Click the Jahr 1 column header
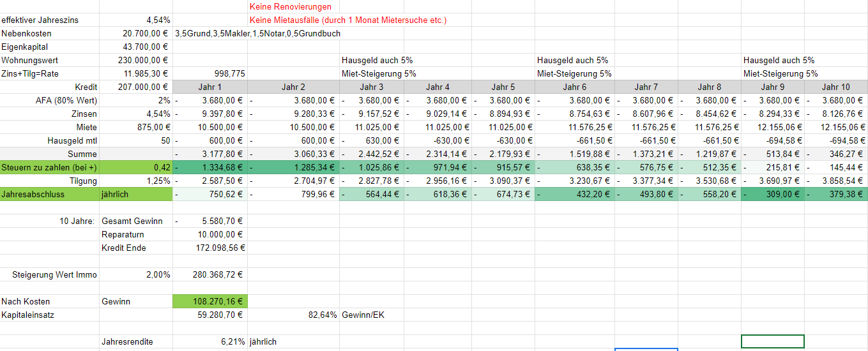 click(x=210, y=87)
